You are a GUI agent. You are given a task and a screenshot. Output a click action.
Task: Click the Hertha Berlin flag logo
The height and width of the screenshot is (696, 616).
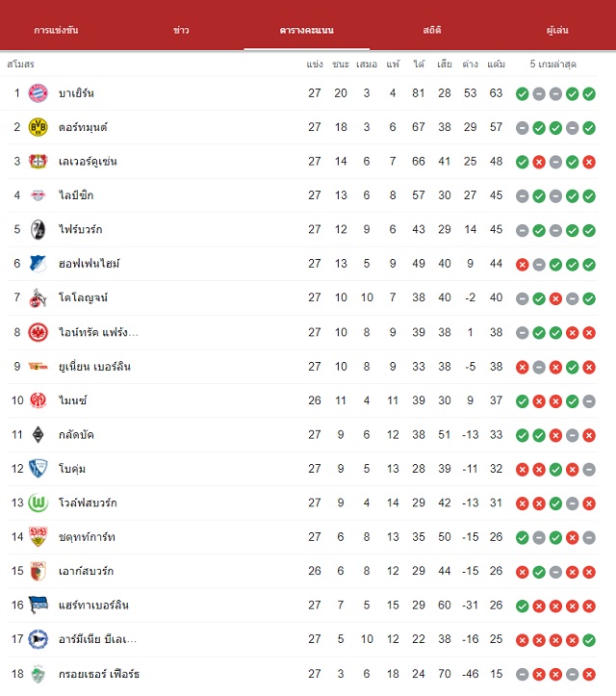coord(38,605)
